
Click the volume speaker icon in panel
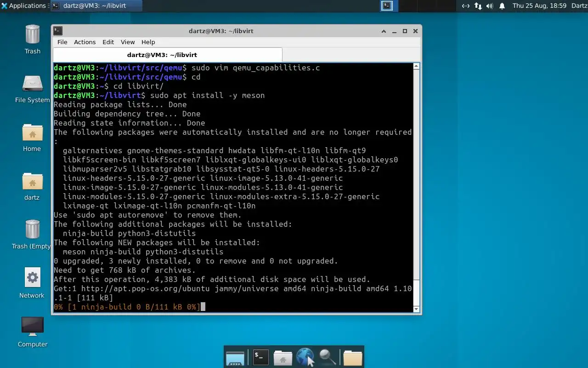point(490,6)
